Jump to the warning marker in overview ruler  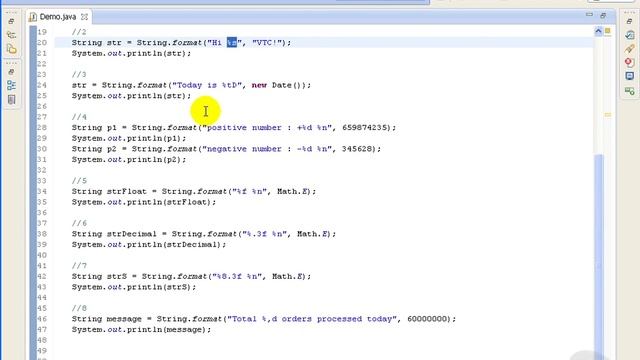[608, 115]
